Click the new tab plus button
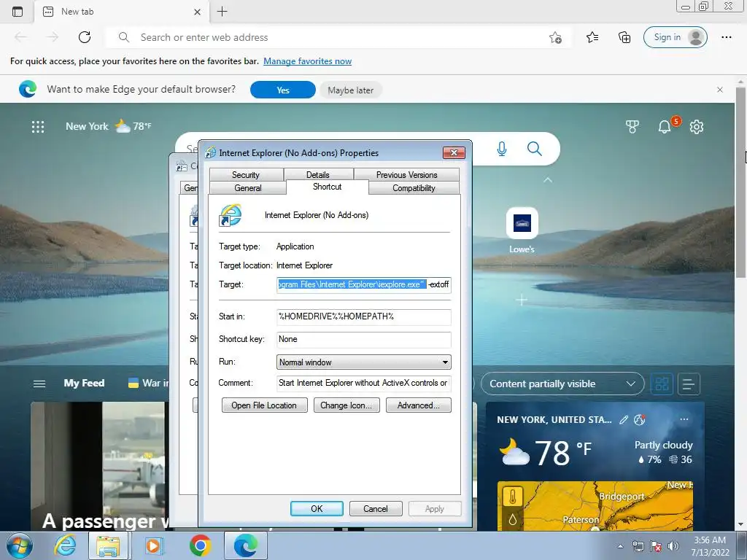This screenshot has height=560, width=747. [x=222, y=12]
